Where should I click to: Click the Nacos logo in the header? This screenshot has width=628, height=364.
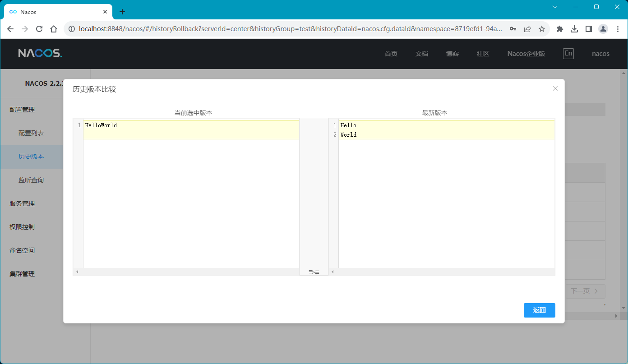click(40, 53)
